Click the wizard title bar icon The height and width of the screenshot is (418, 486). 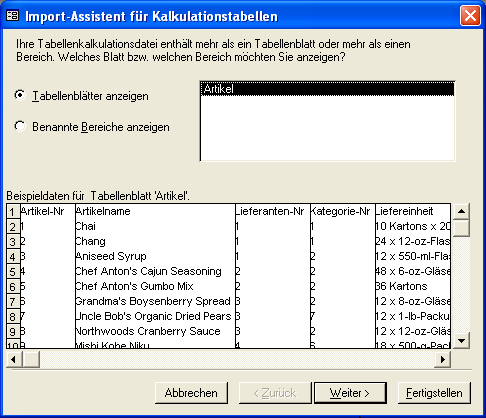coord(13,16)
